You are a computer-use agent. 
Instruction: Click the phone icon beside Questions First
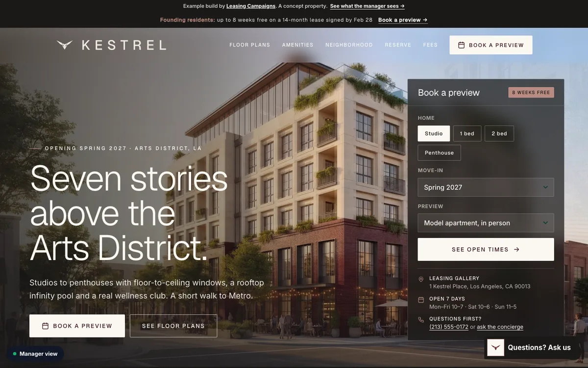[x=421, y=320]
